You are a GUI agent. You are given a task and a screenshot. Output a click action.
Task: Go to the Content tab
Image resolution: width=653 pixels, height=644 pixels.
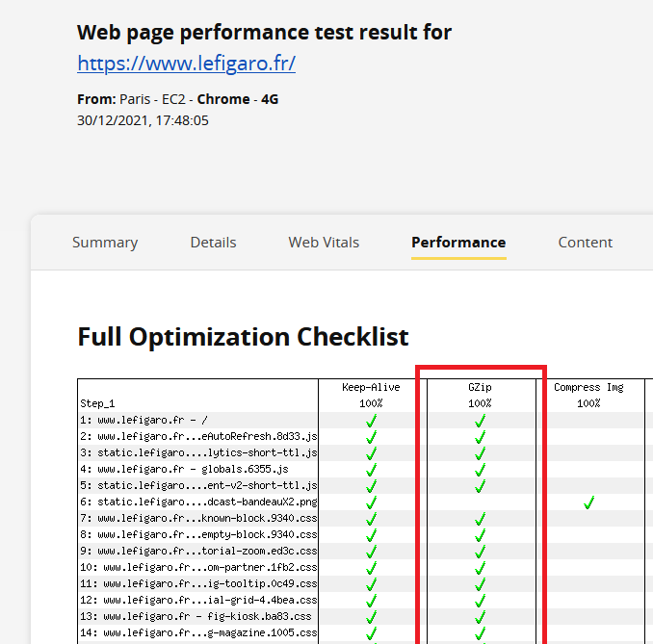[586, 243]
